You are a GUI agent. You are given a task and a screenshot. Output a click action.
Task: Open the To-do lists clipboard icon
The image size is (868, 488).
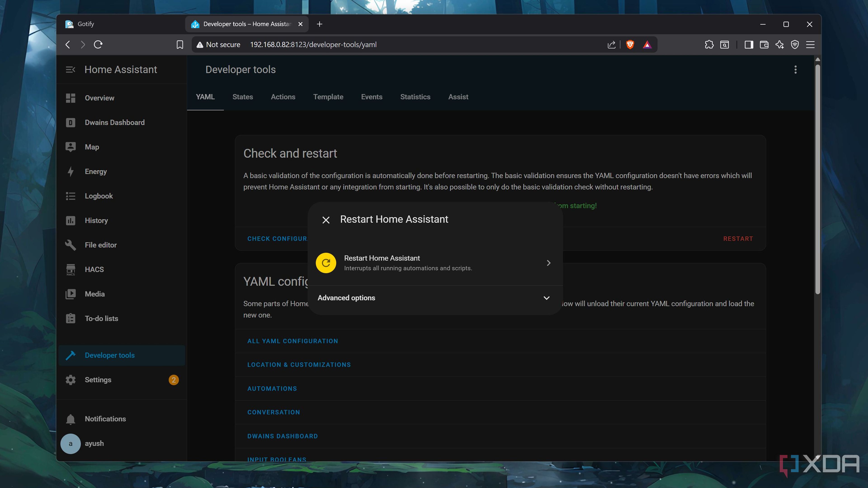click(x=71, y=319)
